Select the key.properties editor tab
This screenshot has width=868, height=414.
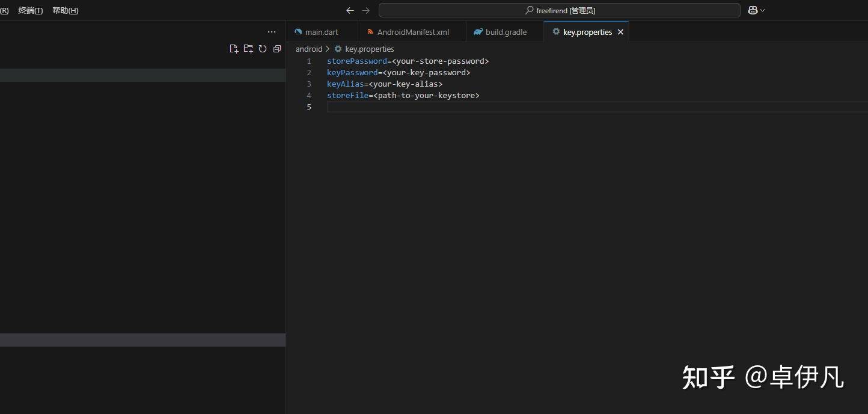click(587, 32)
